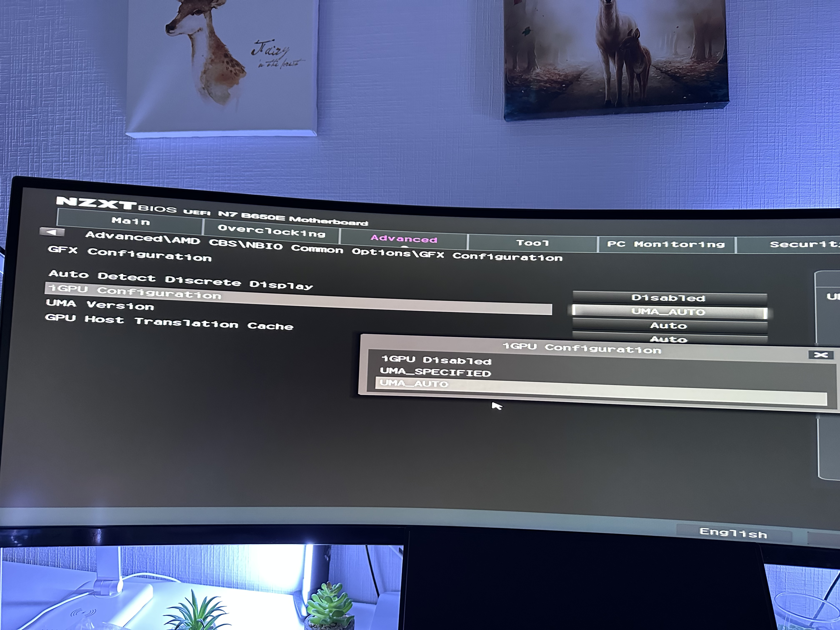This screenshot has height=630, width=840.
Task: Open GPU Host Translation Cache value
Action: pos(668,338)
